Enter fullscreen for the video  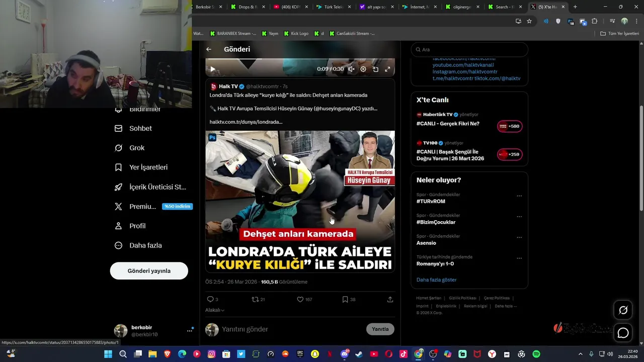tap(387, 69)
